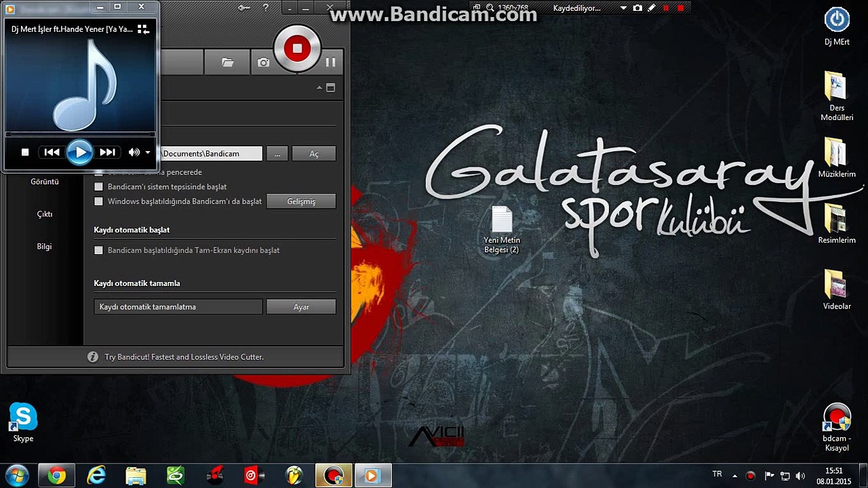868x488 pixels.
Task: Click the Ayar button
Action: [x=301, y=307]
